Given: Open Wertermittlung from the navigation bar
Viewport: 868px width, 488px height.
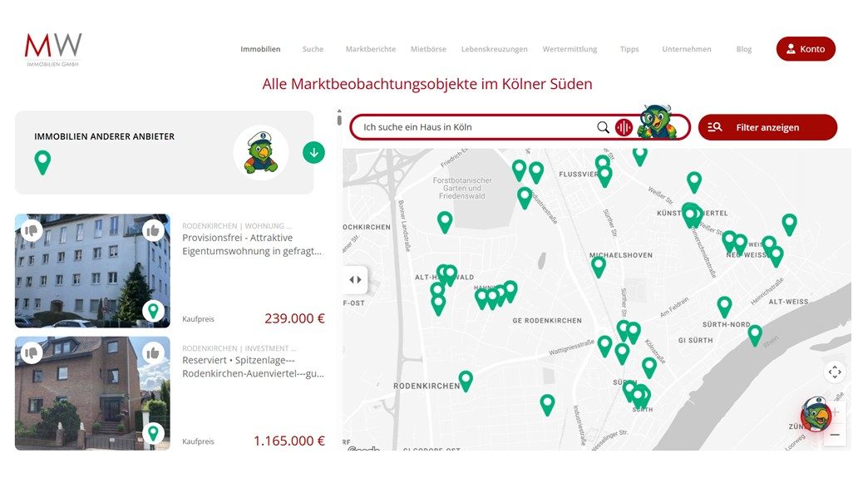Looking at the screenshot, I should (570, 49).
